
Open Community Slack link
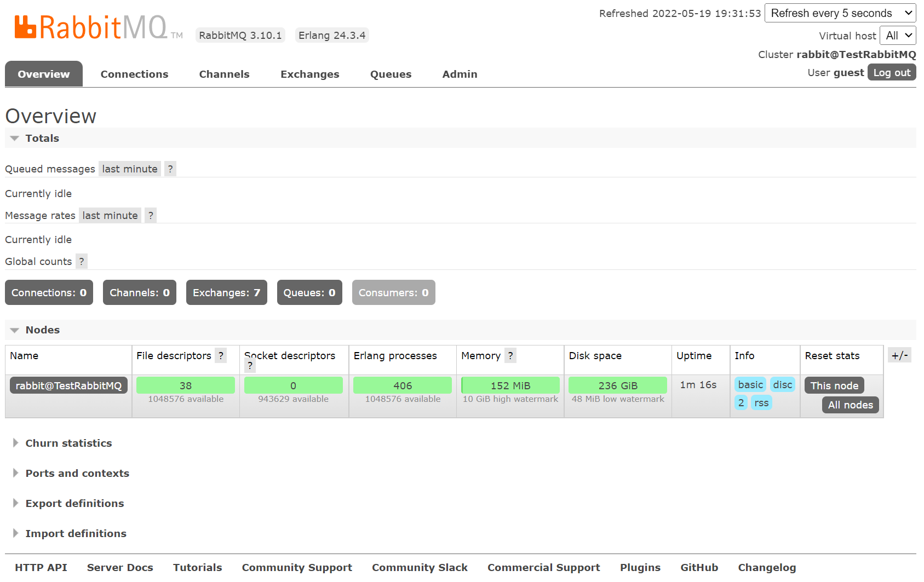420,568
